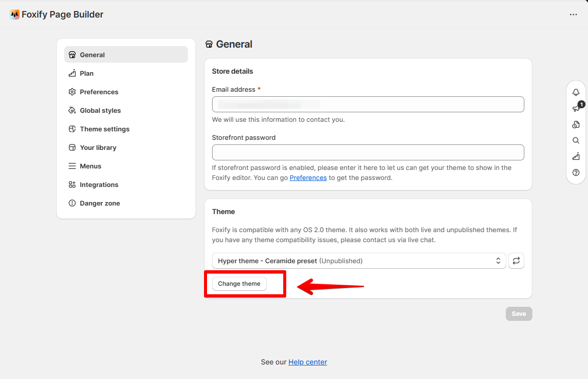Open the Help center link
The width and height of the screenshot is (588, 379).
point(307,362)
